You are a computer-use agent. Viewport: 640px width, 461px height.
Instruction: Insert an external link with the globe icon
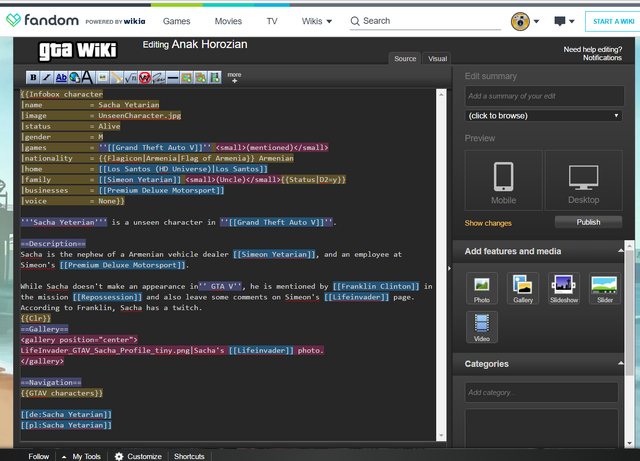75,78
